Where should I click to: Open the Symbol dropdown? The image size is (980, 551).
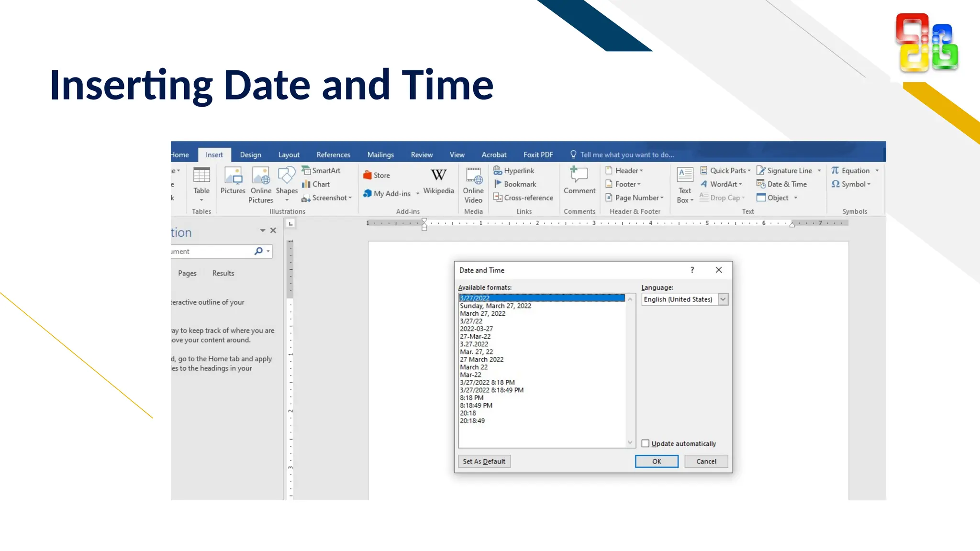(851, 184)
